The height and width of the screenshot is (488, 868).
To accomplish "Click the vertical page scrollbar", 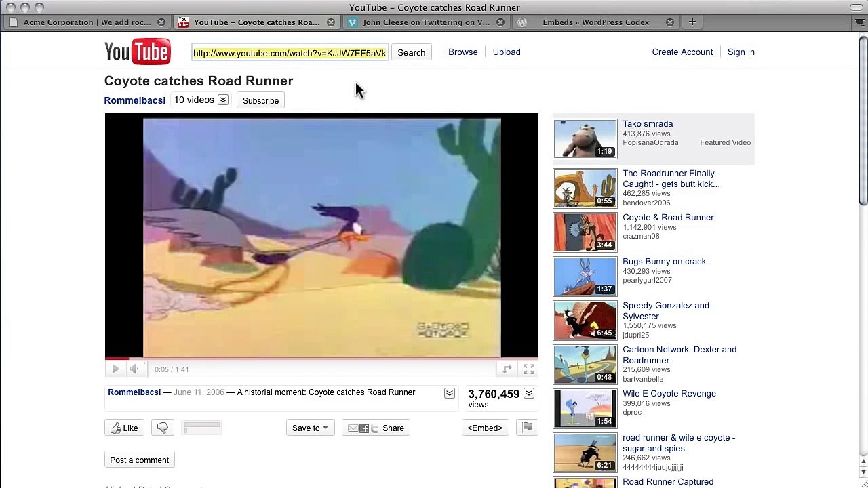I will pos(863,122).
